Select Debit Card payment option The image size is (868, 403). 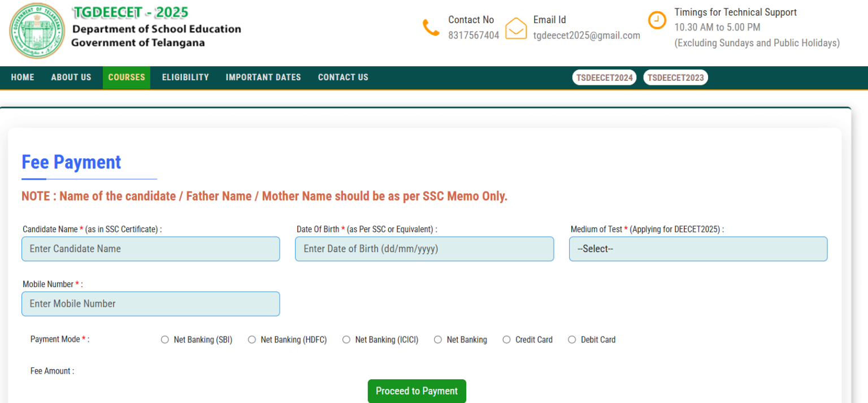click(572, 339)
